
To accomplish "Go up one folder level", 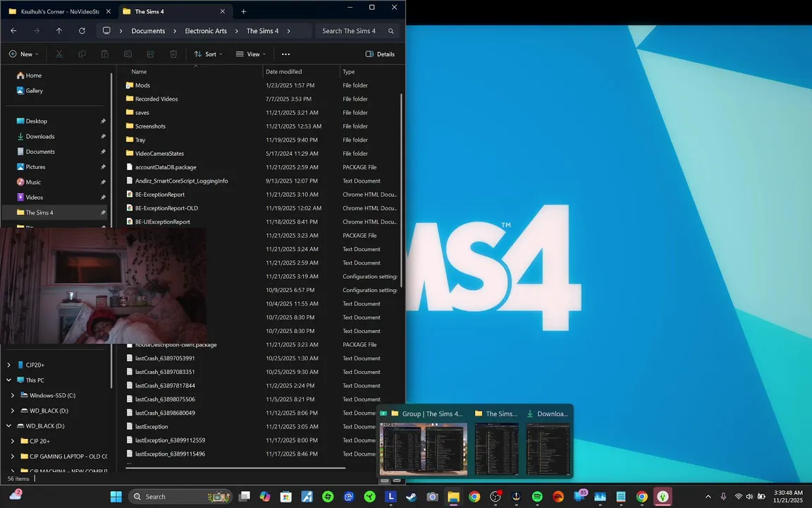I will tap(59, 31).
